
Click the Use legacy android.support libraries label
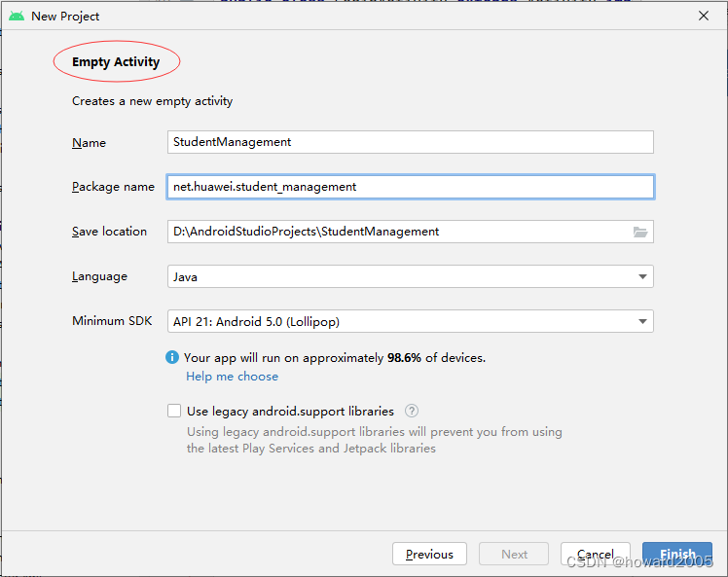tap(290, 411)
